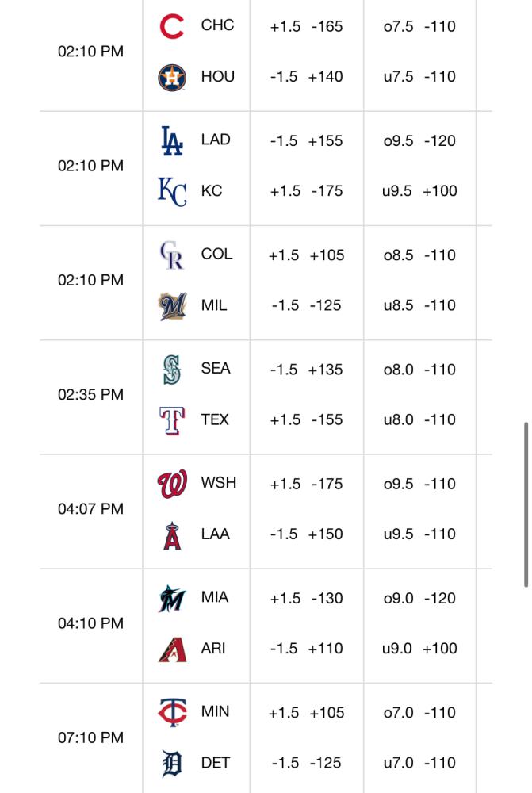Click the Miami Marlins logo
The width and height of the screenshot is (532, 793).
(172, 599)
